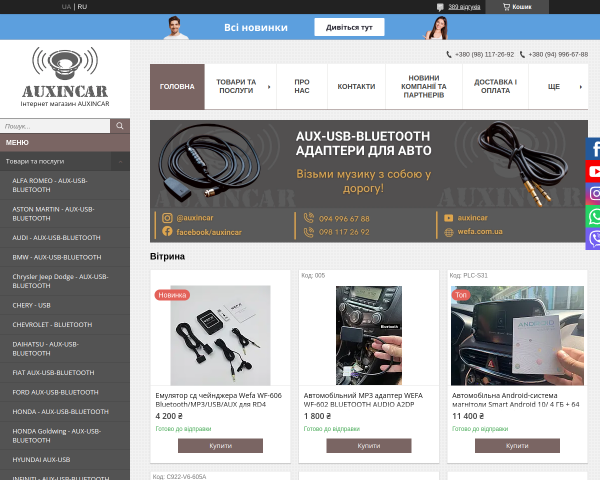The width and height of the screenshot is (600, 480).
Task: Open the Facebook side icon
Action: click(x=593, y=149)
